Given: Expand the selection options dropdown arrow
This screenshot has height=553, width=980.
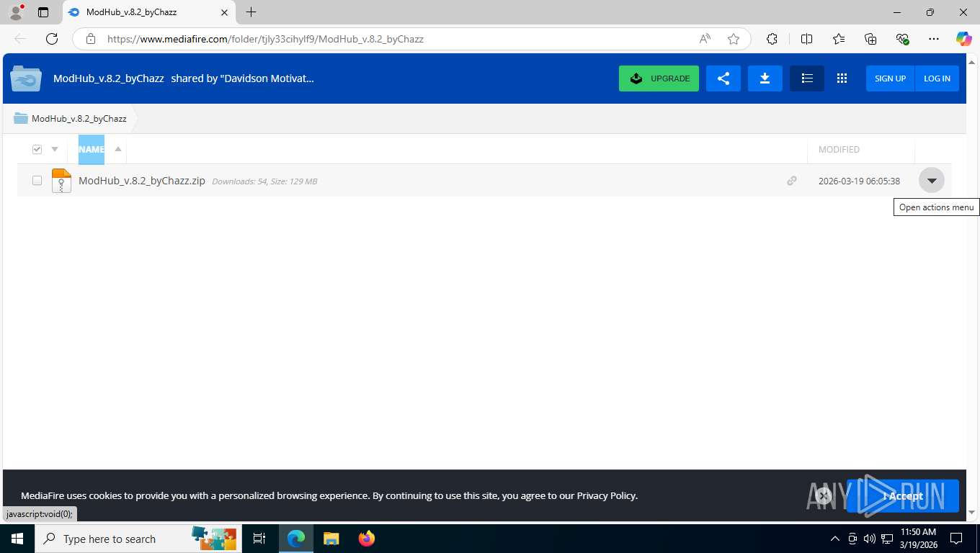Looking at the screenshot, I should point(55,150).
